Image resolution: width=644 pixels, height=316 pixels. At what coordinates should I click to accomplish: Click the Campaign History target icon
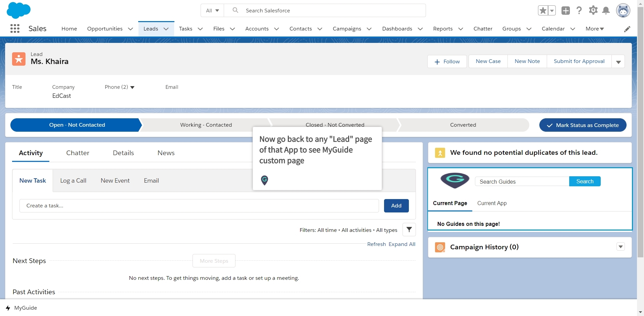tap(440, 247)
